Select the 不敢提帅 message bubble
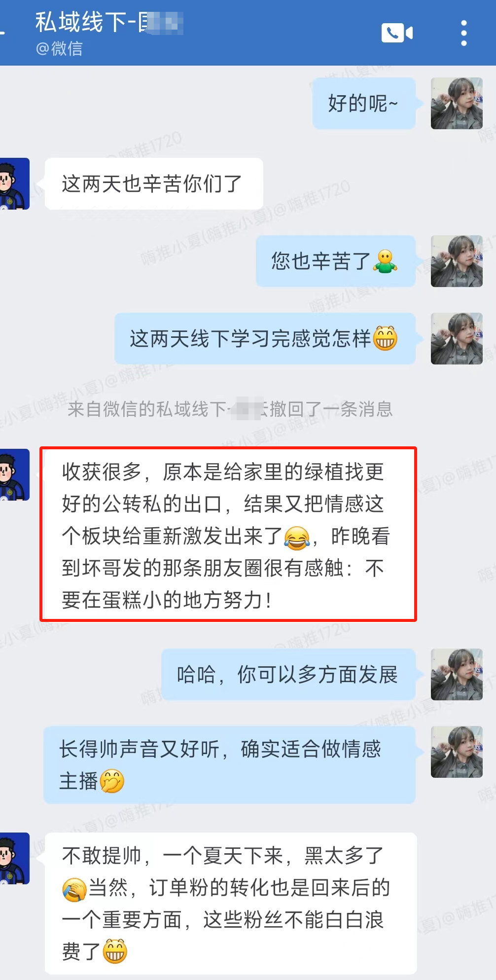The height and width of the screenshot is (980, 496). [x=231, y=903]
